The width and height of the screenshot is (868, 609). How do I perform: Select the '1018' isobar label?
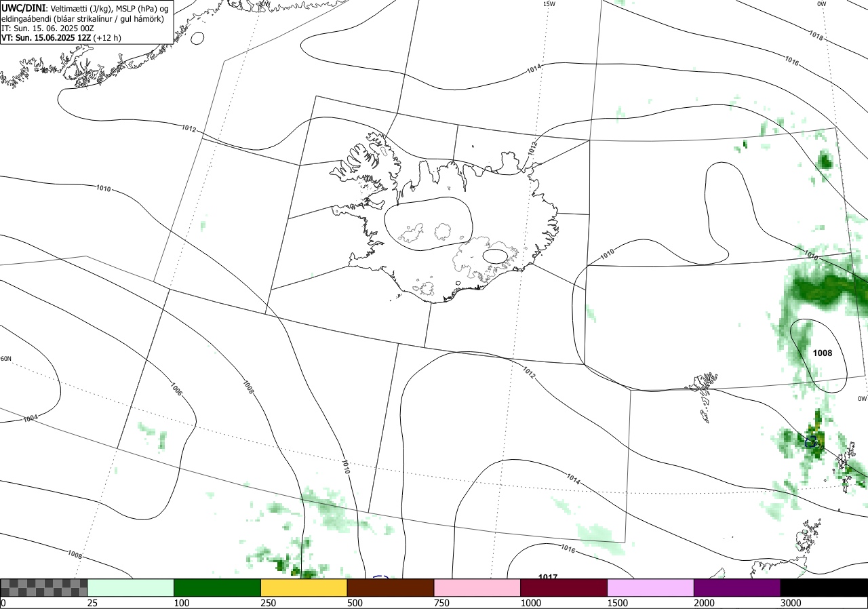coord(816,36)
